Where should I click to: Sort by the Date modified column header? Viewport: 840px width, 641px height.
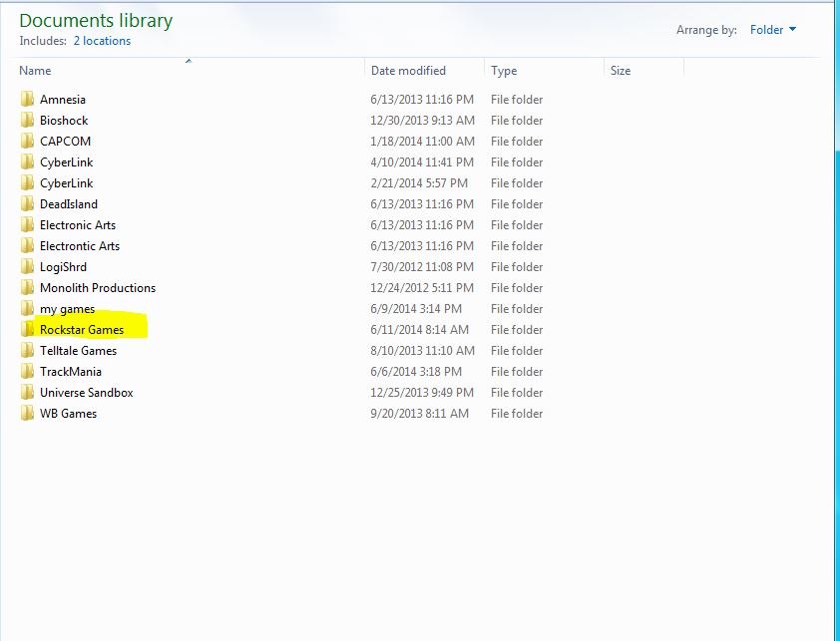(x=408, y=71)
